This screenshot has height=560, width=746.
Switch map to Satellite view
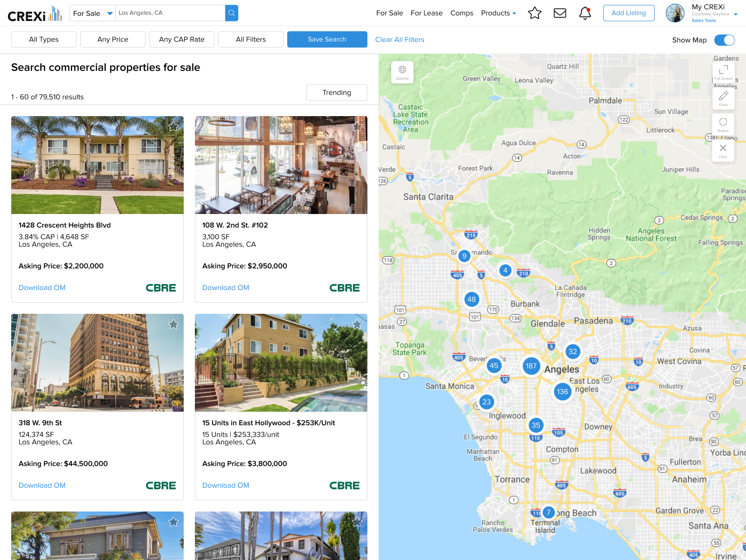(x=402, y=72)
